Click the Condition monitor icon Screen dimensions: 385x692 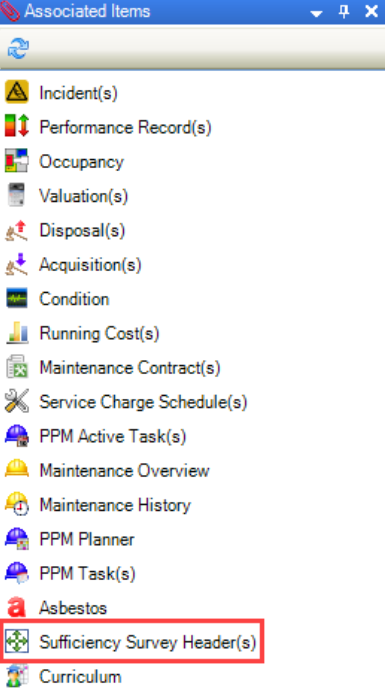pos(17,298)
